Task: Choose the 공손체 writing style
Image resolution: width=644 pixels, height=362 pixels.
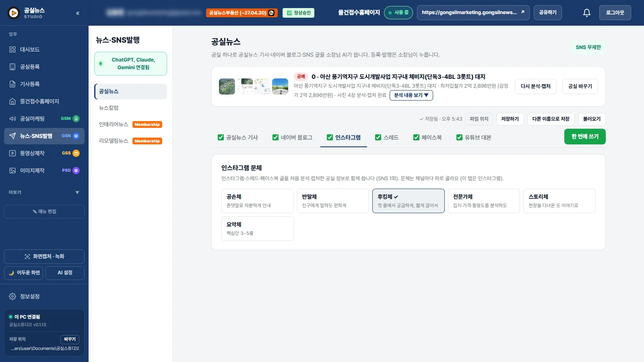Action: [258, 201]
